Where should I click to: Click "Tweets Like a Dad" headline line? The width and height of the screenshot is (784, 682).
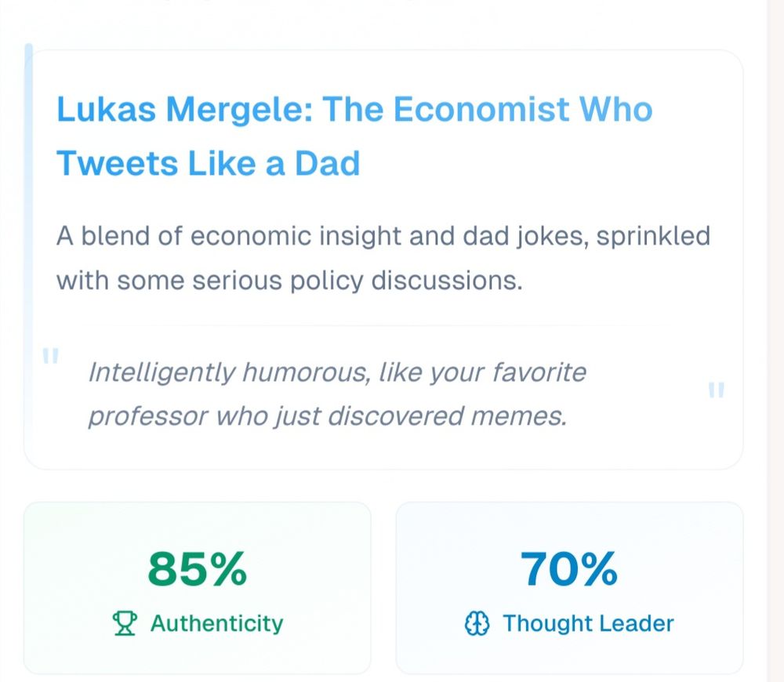(x=209, y=163)
